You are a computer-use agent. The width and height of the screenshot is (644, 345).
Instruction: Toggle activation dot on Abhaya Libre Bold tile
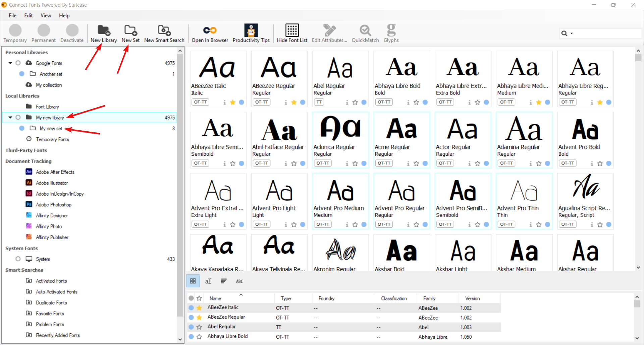[x=425, y=102]
